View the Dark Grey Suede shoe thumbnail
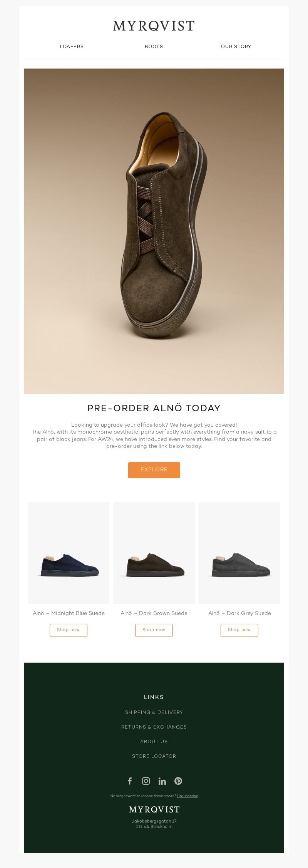The image size is (308, 868). click(x=239, y=553)
